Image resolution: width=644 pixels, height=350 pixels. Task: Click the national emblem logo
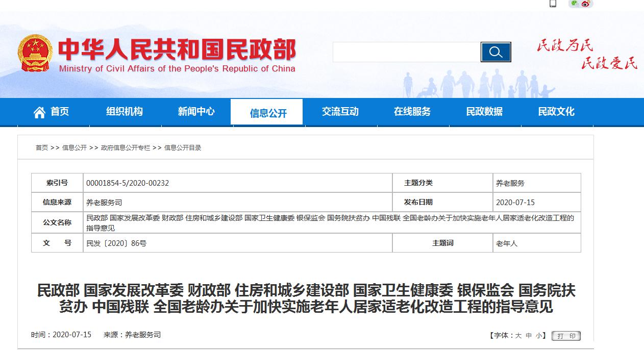[35, 53]
